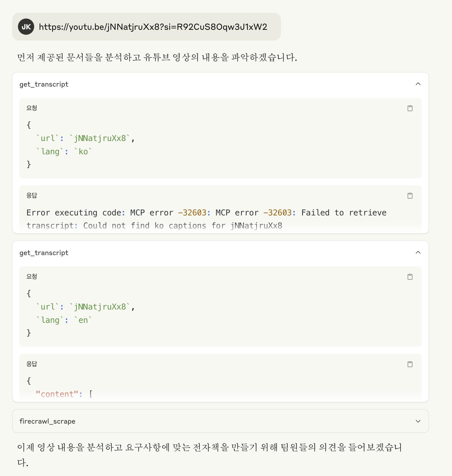Screen dimensions: 452x476
Task: Click the "content" key in second response
Action: click(x=57, y=394)
